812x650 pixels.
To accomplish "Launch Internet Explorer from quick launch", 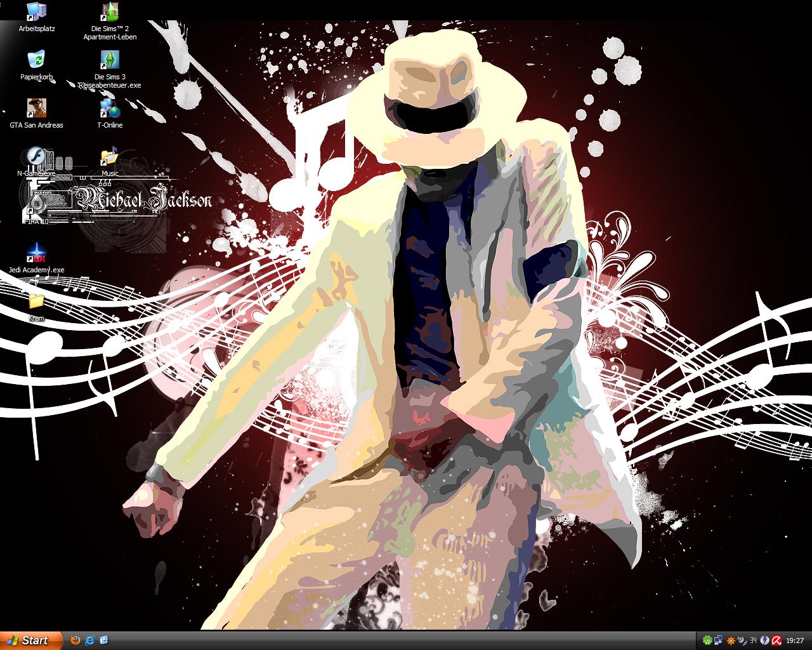I will (90, 640).
